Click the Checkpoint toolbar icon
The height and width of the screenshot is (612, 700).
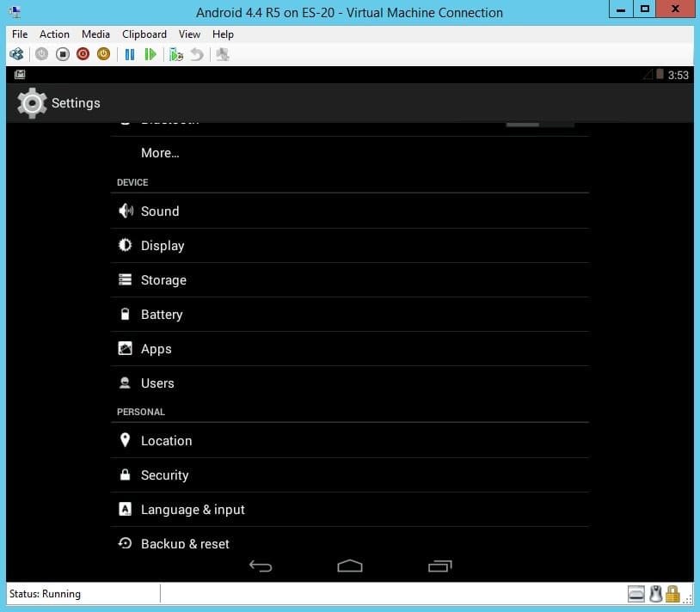(176, 54)
